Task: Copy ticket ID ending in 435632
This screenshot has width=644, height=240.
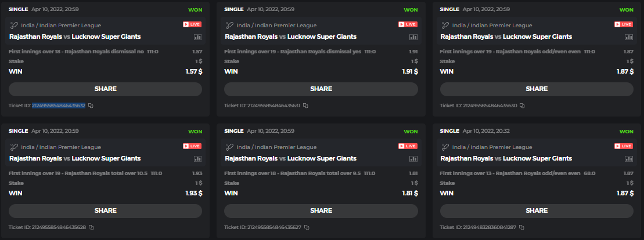Action: pyautogui.click(x=91, y=106)
